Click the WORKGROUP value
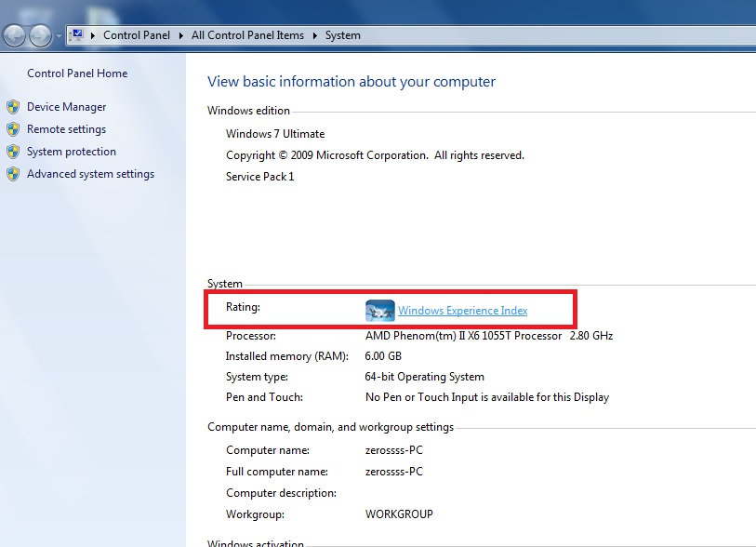This screenshot has height=547, width=756. tap(399, 514)
